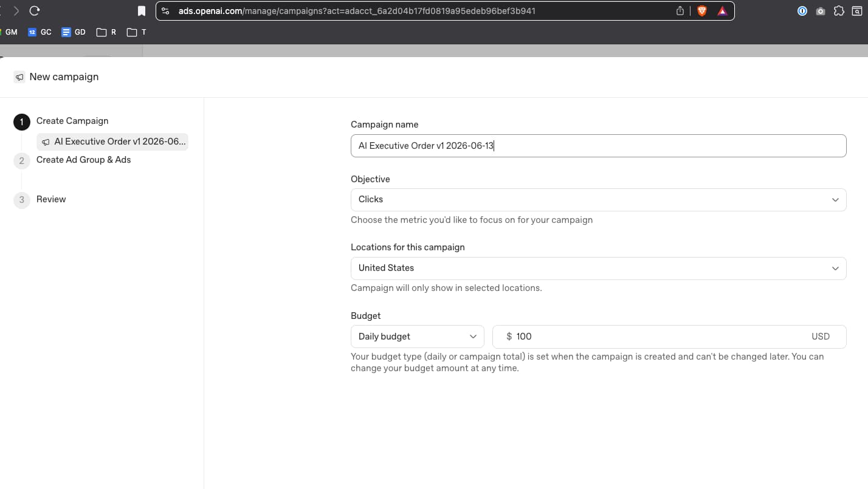Open the 1Password extension icon
868x489 pixels.
tap(802, 11)
